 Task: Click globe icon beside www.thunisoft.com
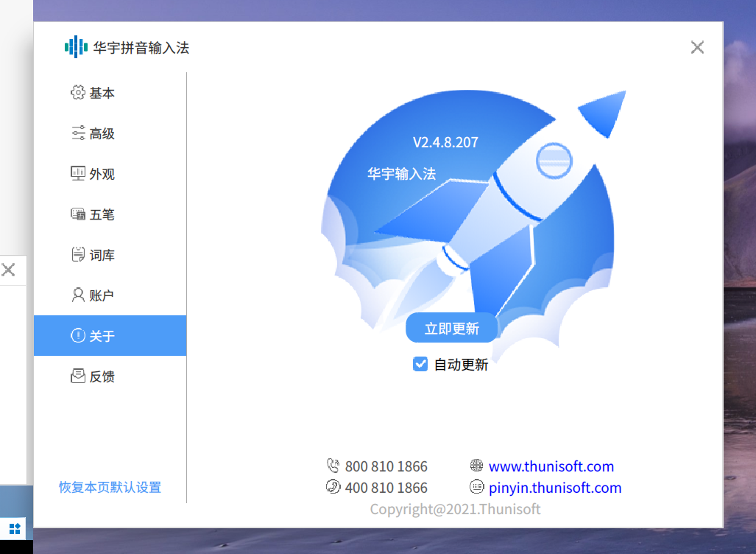pos(476,465)
